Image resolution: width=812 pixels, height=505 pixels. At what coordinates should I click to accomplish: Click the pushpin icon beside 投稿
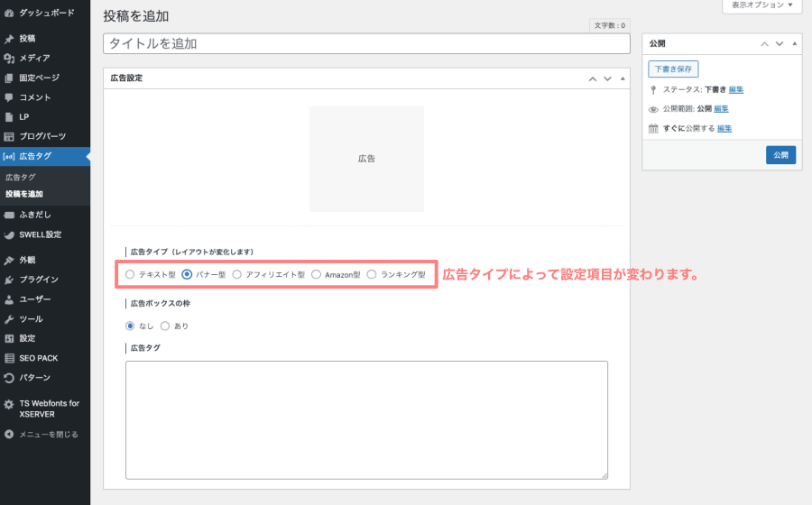click(9, 39)
